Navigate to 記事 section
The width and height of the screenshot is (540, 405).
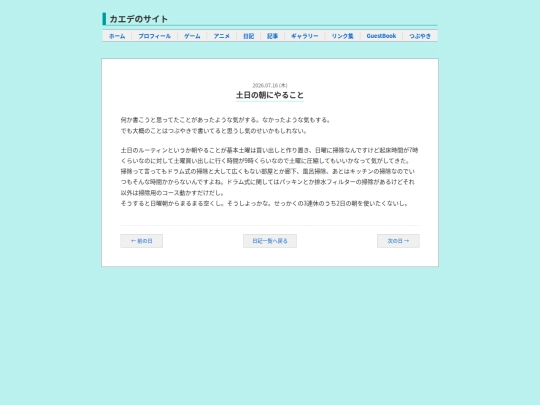272,36
